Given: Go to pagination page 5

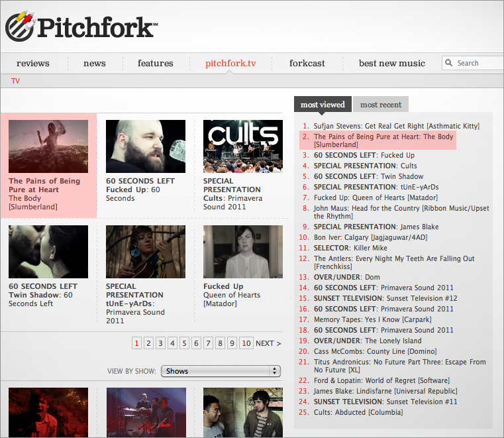Looking at the screenshot, I should 184,343.
